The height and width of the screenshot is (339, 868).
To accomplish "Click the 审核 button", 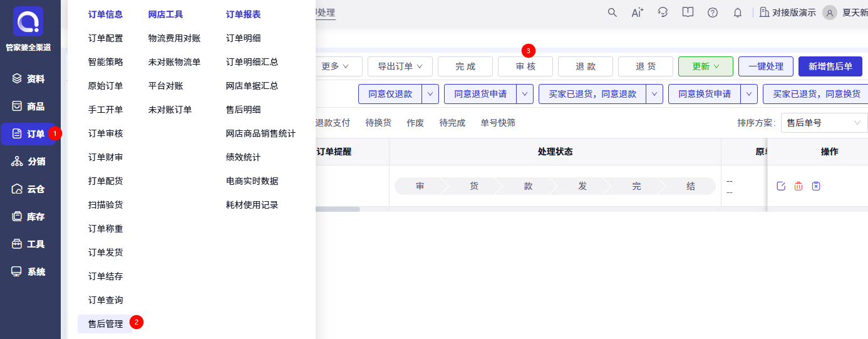I will [x=525, y=66].
